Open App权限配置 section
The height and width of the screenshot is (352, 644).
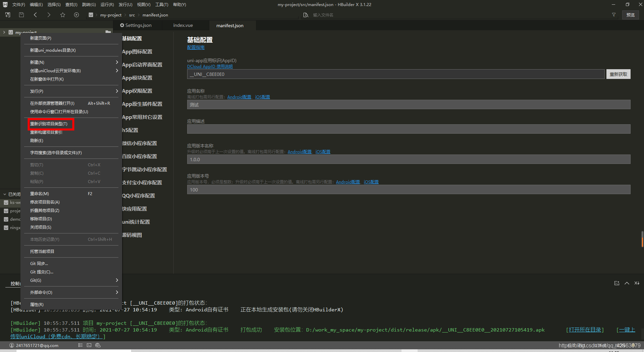(x=137, y=91)
